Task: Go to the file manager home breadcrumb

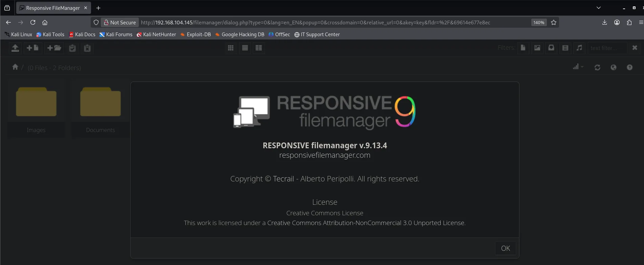Action: coord(15,67)
